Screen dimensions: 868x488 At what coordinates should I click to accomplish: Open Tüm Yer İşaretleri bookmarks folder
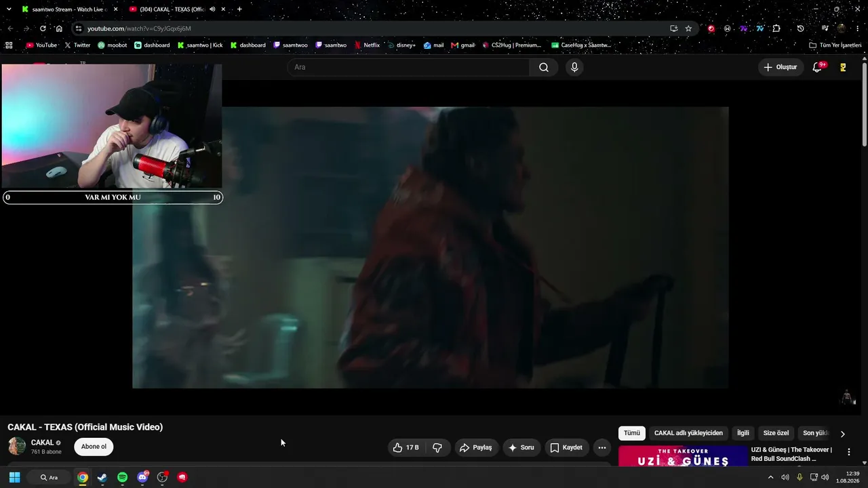[835, 45]
